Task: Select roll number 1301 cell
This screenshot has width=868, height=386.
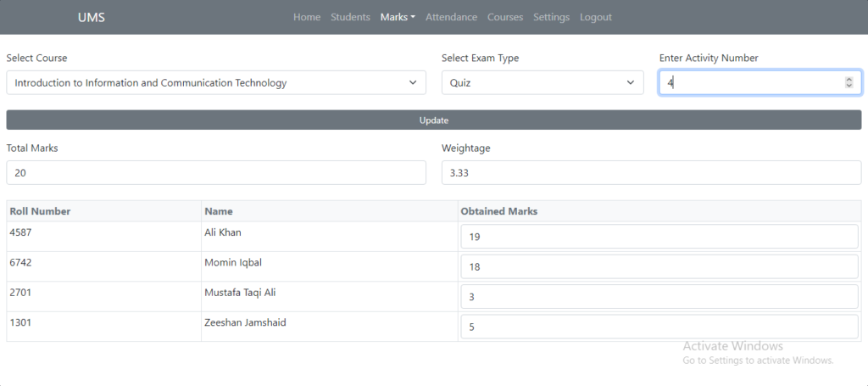Action: [104, 327]
